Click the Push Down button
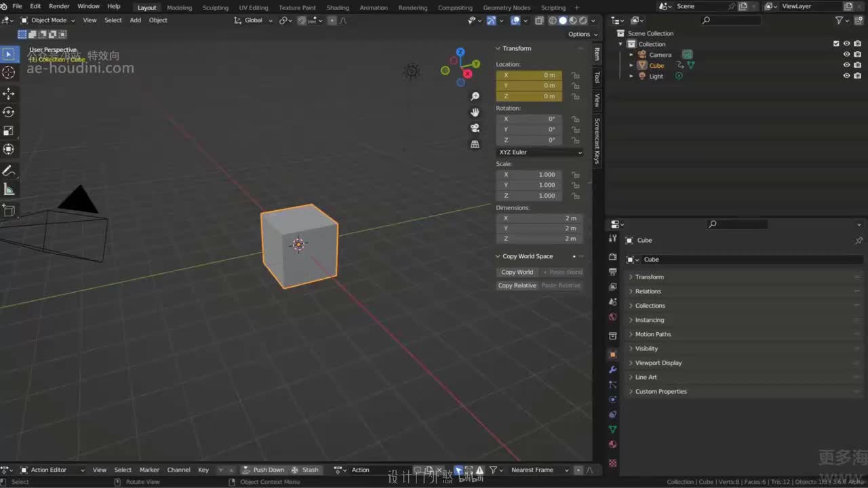868x488 pixels. pyautogui.click(x=264, y=470)
